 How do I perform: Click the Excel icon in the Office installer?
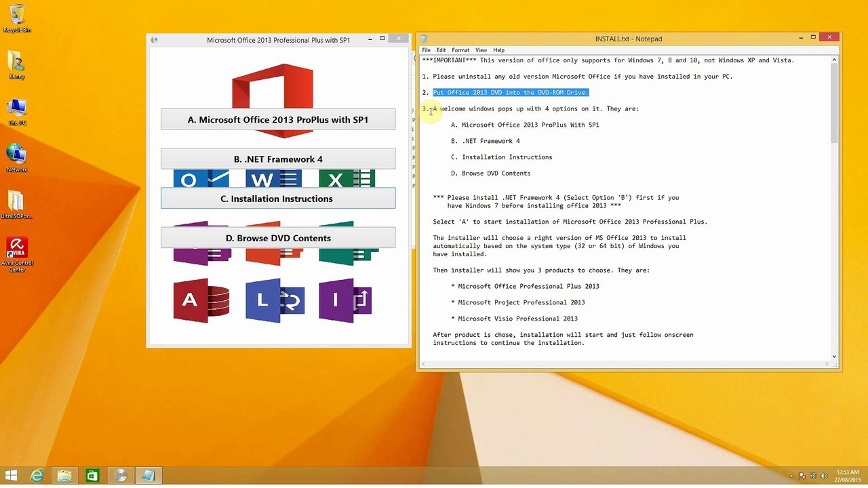pyautogui.click(x=347, y=179)
